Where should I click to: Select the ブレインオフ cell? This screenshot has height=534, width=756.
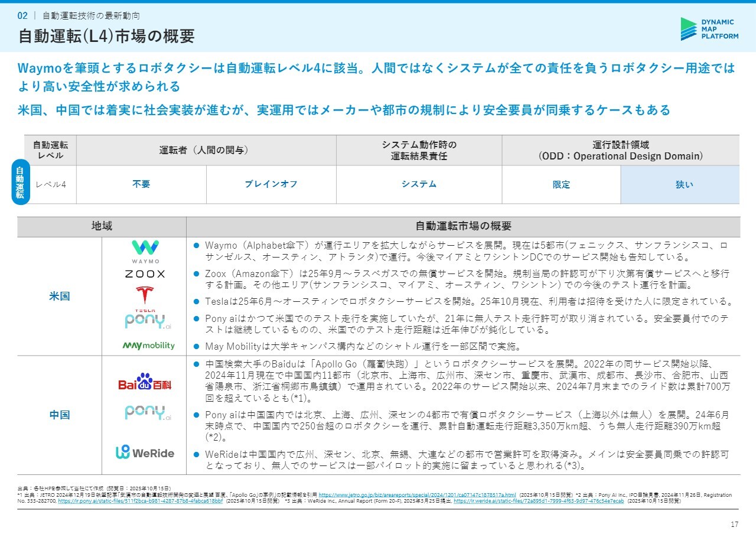(271, 184)
